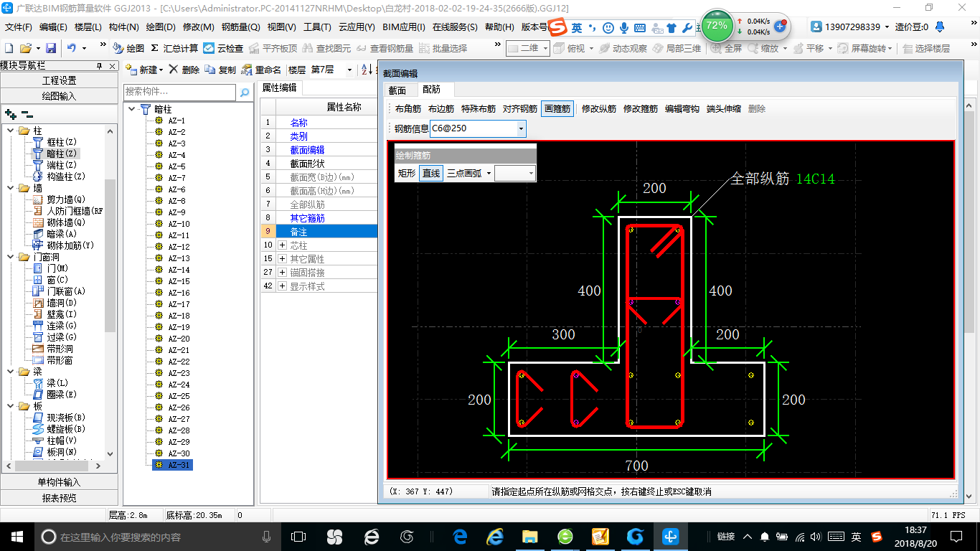Select 矩形 stirrup drawing mode

click(407, 173)
